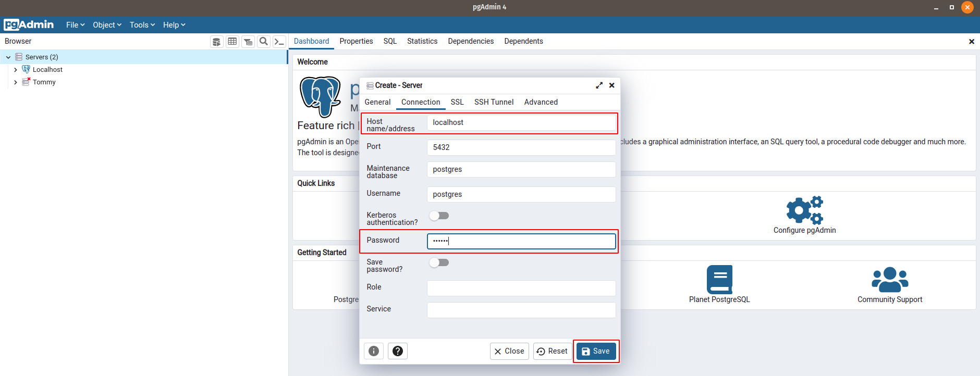
Task: Maximize the Create - Server dialog
Action: point(599,85)
